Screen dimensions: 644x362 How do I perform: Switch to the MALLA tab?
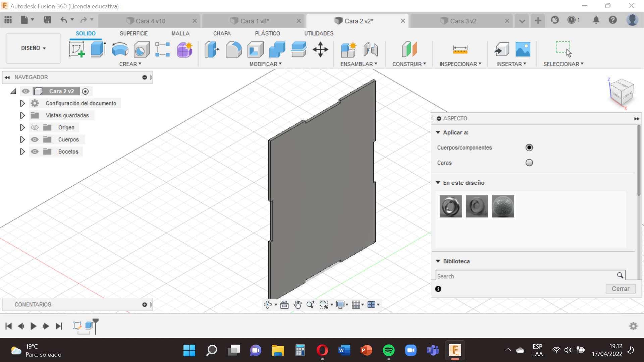180,34
